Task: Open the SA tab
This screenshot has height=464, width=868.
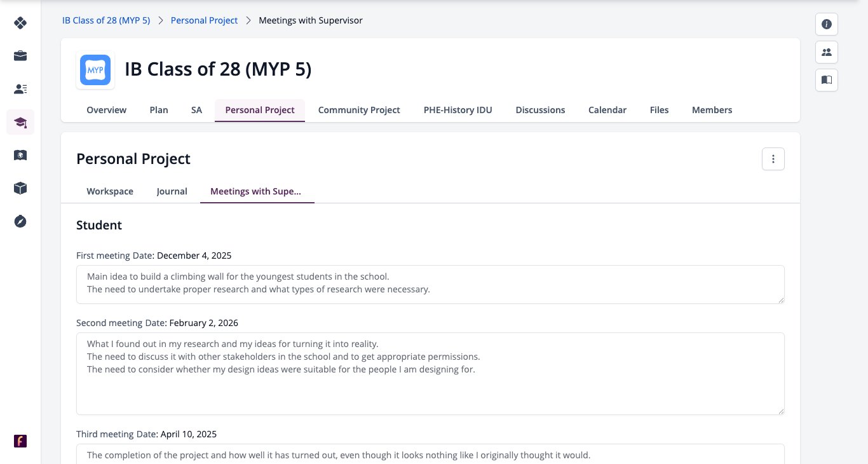Action: pos(196,110)
